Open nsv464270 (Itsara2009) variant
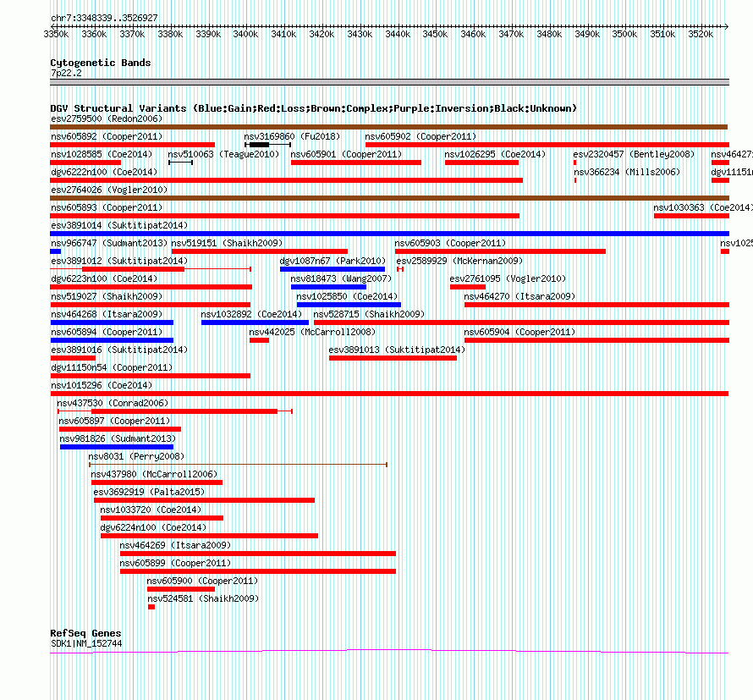The image size is (753, 700). [519, 296]
